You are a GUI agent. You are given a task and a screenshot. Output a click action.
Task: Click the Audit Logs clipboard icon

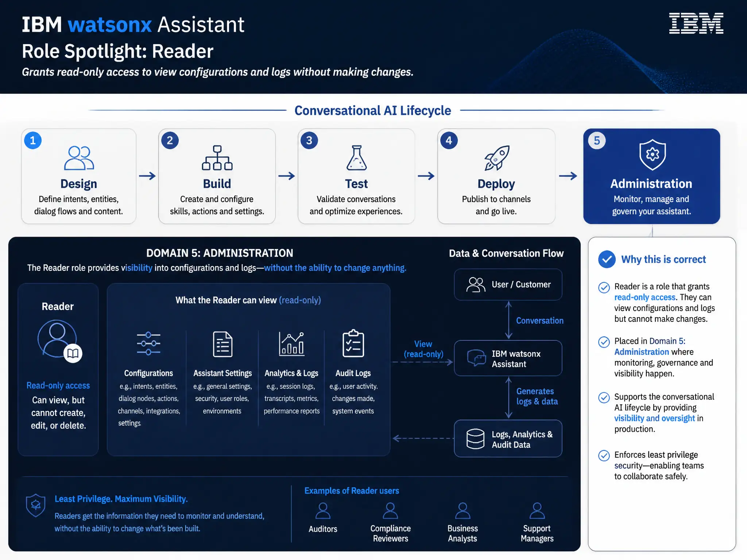pos(353,343)
